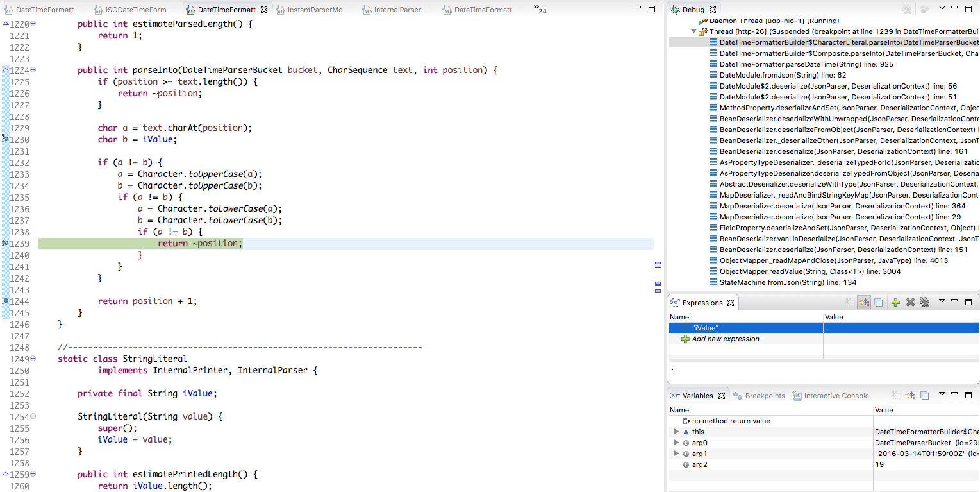This screenshot has width=980, height=492.
Task: Click Name column header in Variables view
Action: [771, 410]
